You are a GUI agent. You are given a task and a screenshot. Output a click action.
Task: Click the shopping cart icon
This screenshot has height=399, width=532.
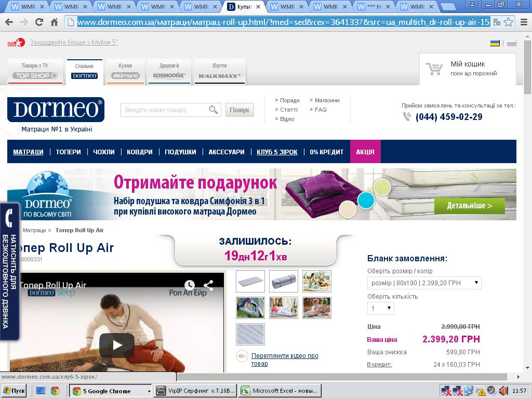[434, 69]
